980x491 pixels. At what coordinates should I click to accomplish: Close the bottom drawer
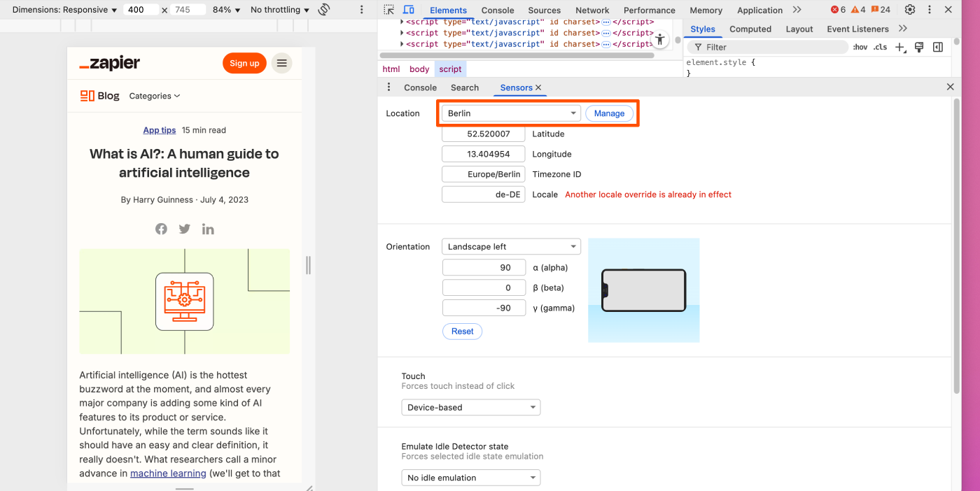(950, 87)
